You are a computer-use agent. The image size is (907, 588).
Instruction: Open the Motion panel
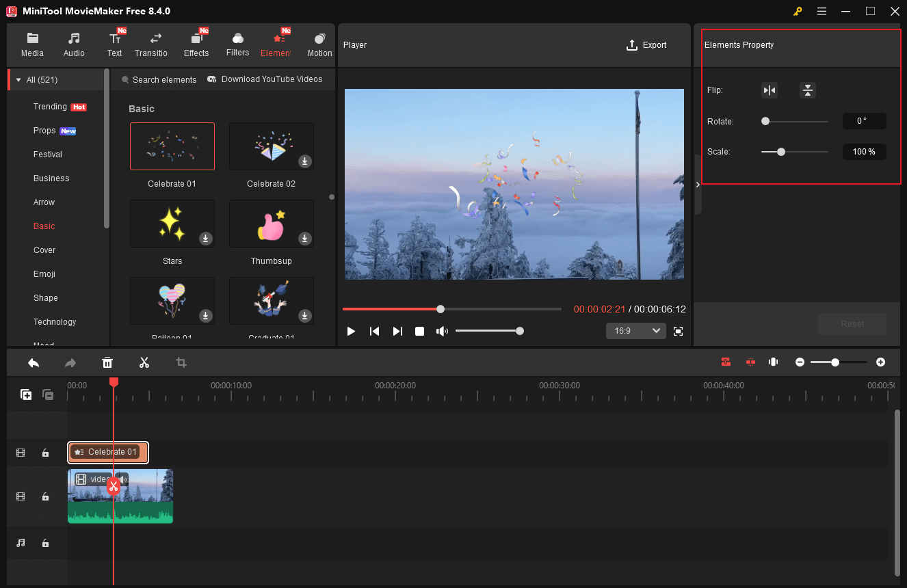[319, 43]
